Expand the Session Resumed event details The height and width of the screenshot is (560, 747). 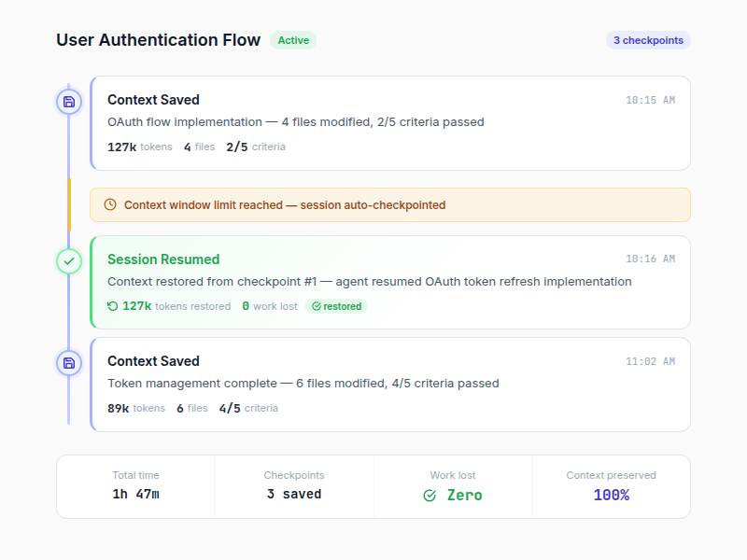[389, 282]
